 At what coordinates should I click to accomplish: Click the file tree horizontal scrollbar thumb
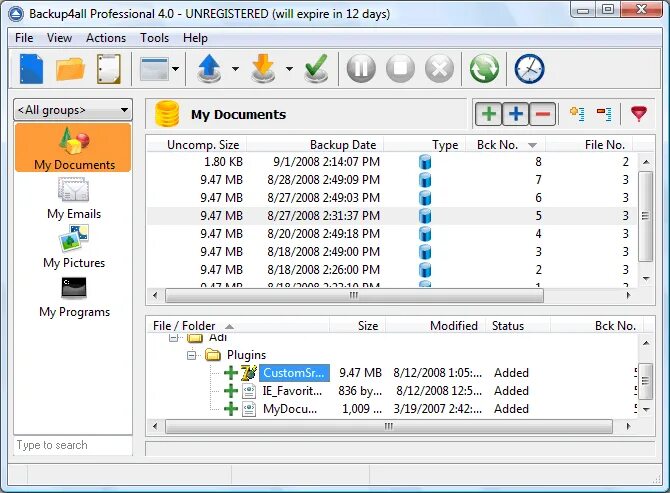point(389,426)
